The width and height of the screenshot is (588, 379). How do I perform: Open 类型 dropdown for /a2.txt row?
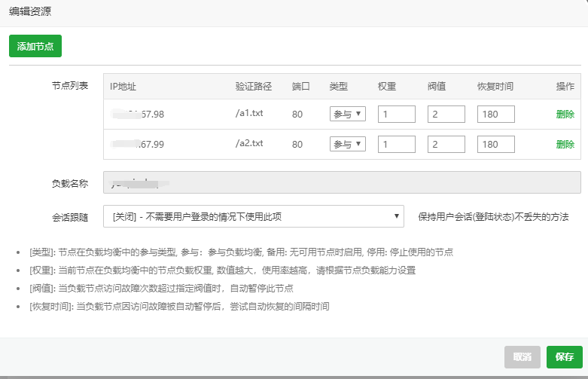348,144
